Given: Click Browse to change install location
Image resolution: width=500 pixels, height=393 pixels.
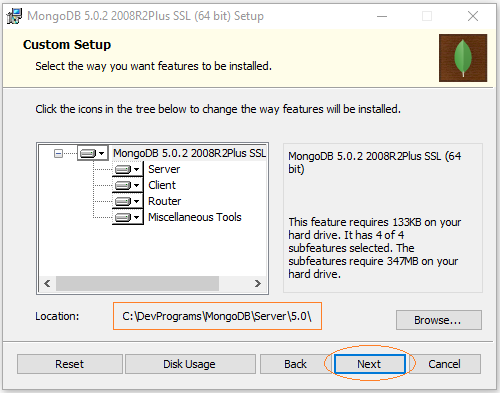Looking at the screenshot, I should [439, 320].
